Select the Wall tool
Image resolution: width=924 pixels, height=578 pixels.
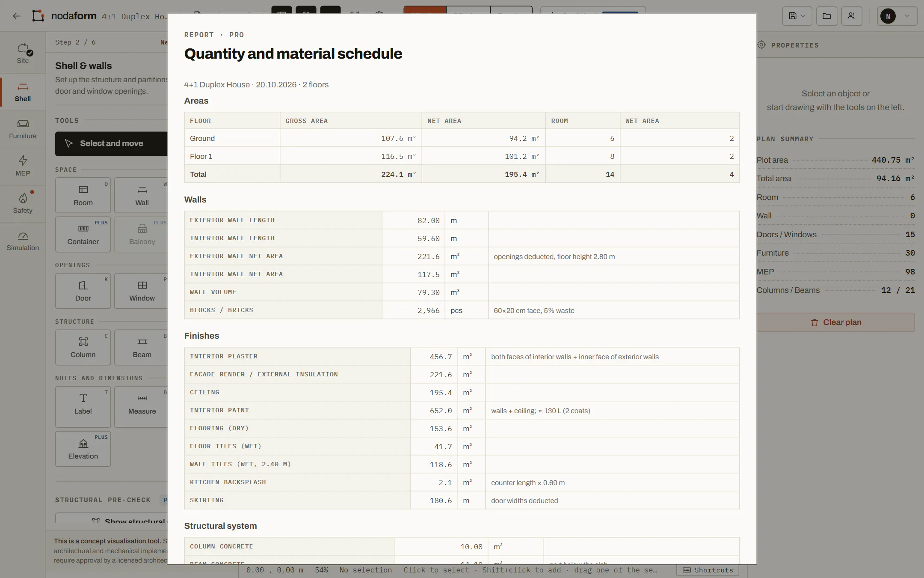[141, 195]
